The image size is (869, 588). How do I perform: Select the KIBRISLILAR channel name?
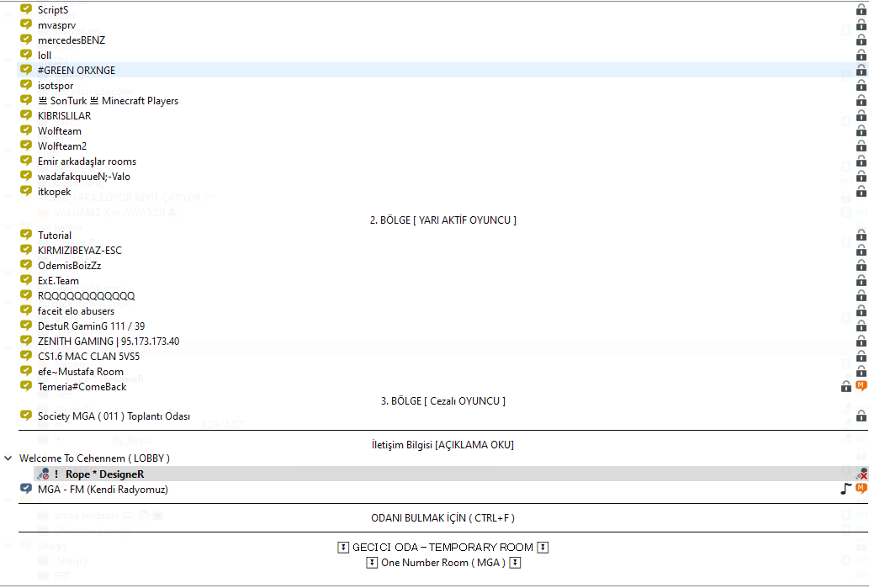click(64, 116)
